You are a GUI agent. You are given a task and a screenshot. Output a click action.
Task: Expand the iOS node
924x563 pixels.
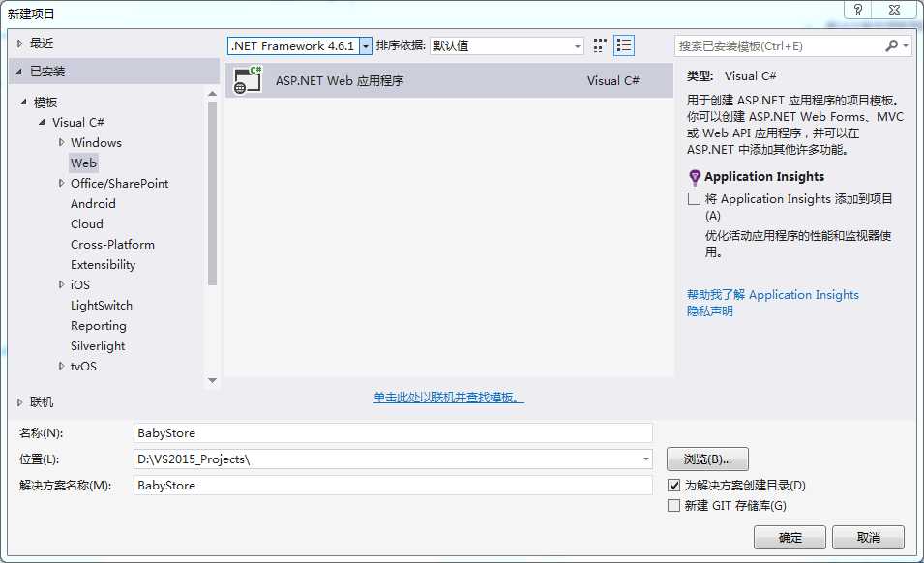point(61,284)
